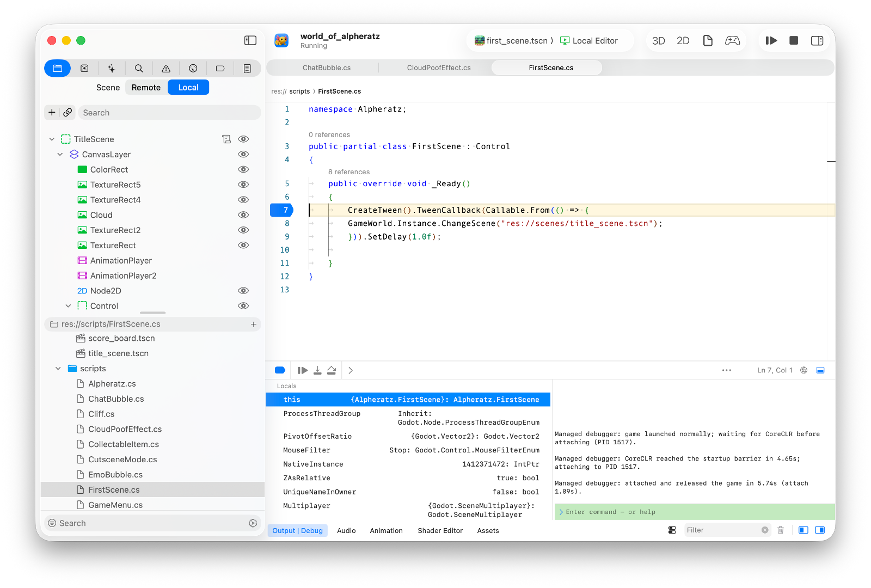Click the TitleScene script attachment icon
This screenshot has height=588, width=871.
tap(226, 139)
